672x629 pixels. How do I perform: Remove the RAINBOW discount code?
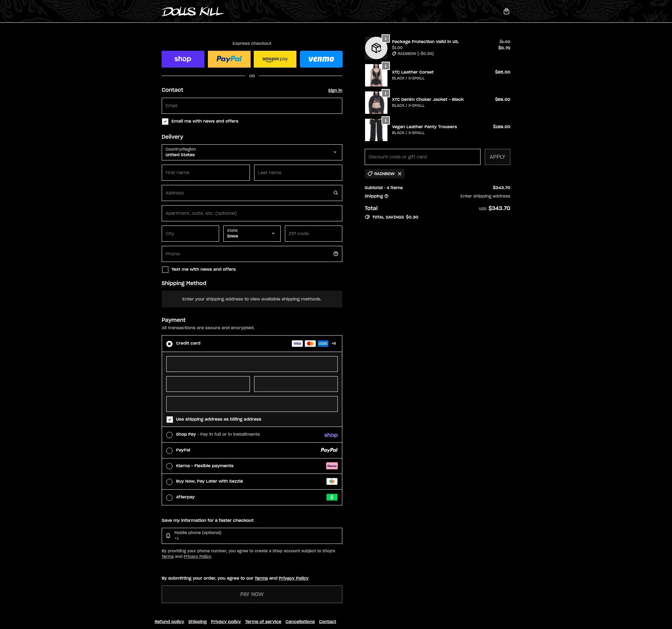[x=400, y=174]
